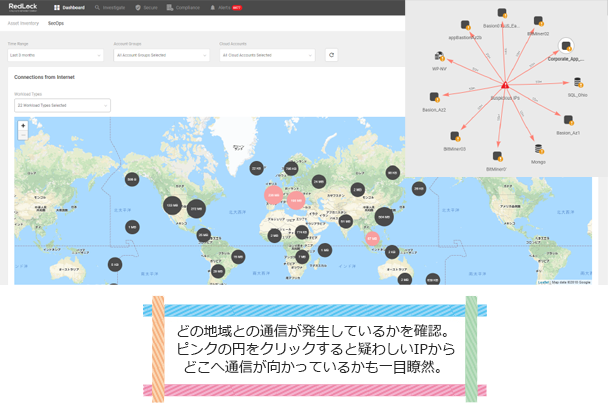This screenshot has width=608, height=403.
Task: Expand the Time Range dropdown
Action: coord(55,55)
